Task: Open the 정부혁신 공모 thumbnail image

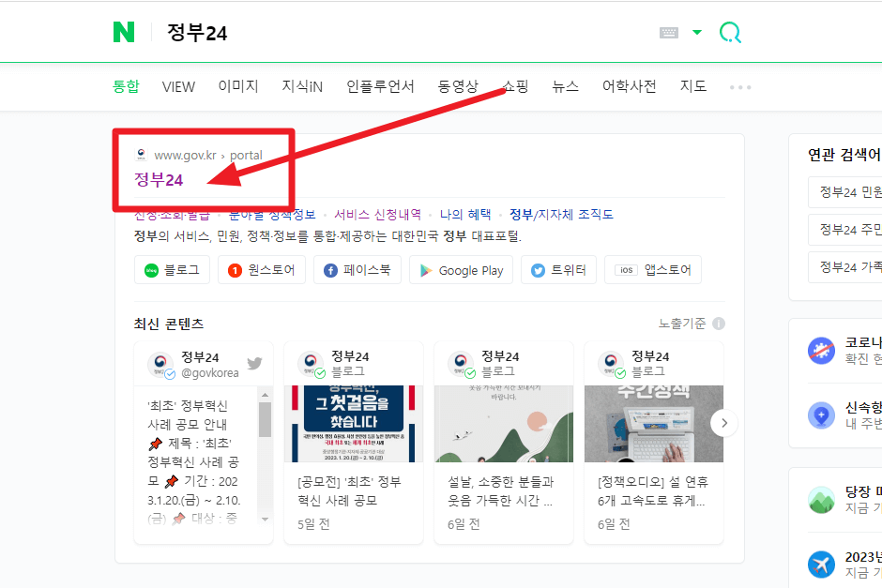Action: [x=353, y=424]
